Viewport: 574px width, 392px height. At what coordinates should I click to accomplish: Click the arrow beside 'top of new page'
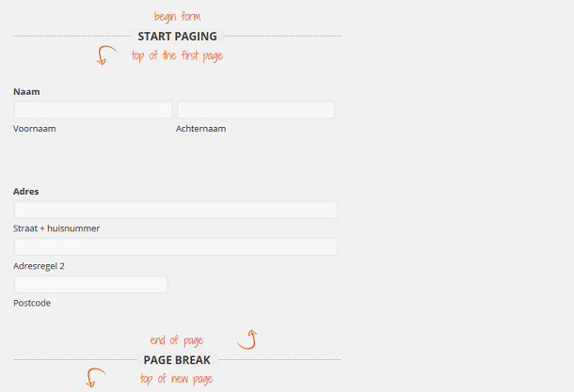click(95, 378)
